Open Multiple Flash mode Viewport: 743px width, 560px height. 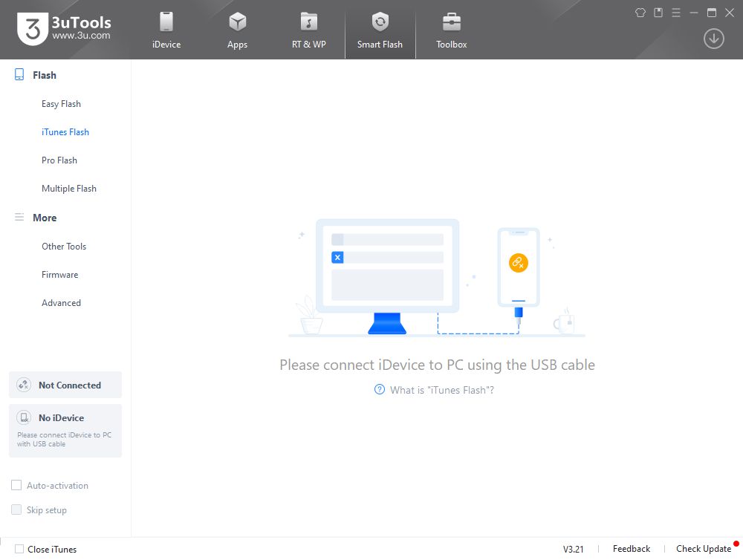(x=69, y=189)
